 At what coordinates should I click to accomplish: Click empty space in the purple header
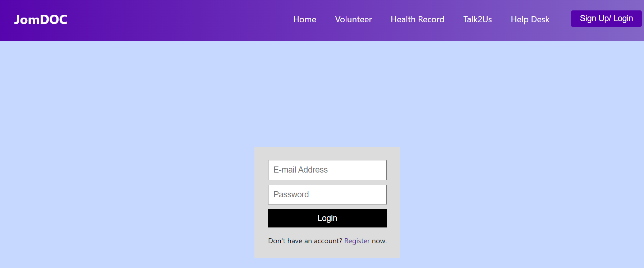click(180, 20)
